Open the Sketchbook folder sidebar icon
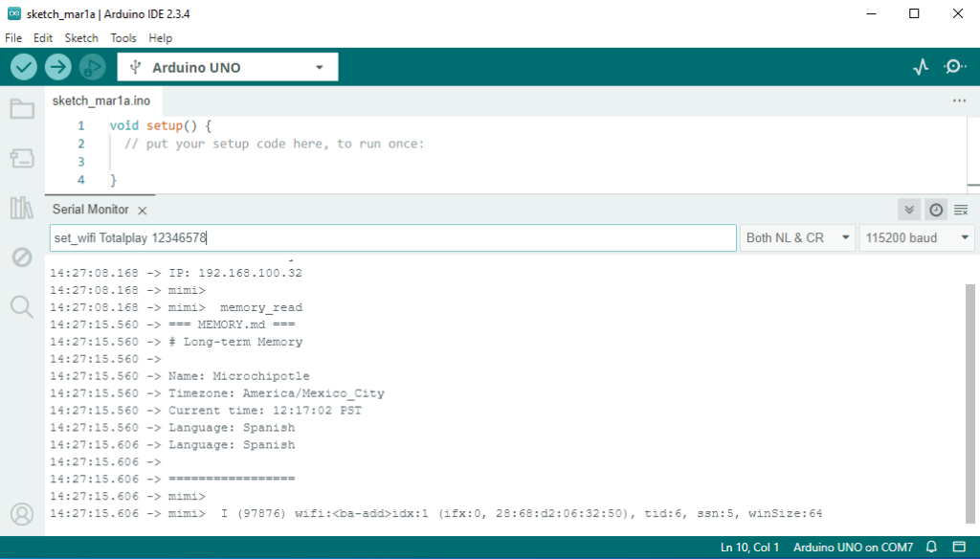 tap(21, 108)
